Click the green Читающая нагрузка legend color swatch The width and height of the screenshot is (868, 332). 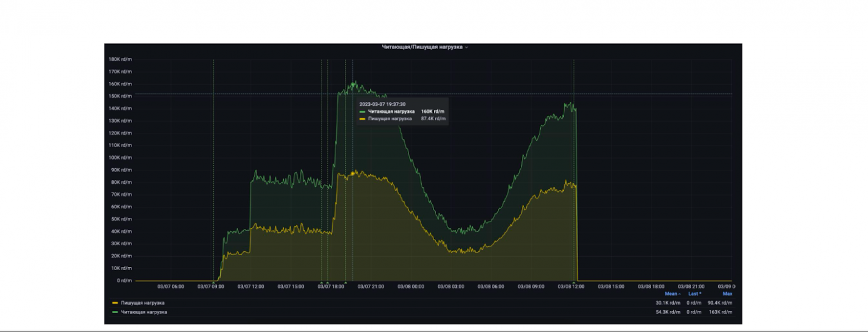[115, 312]
